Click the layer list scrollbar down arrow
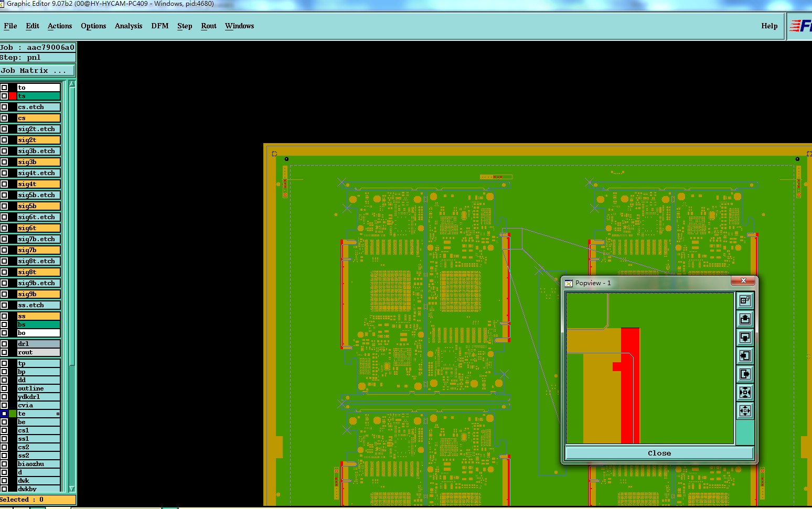 [72, 489]
